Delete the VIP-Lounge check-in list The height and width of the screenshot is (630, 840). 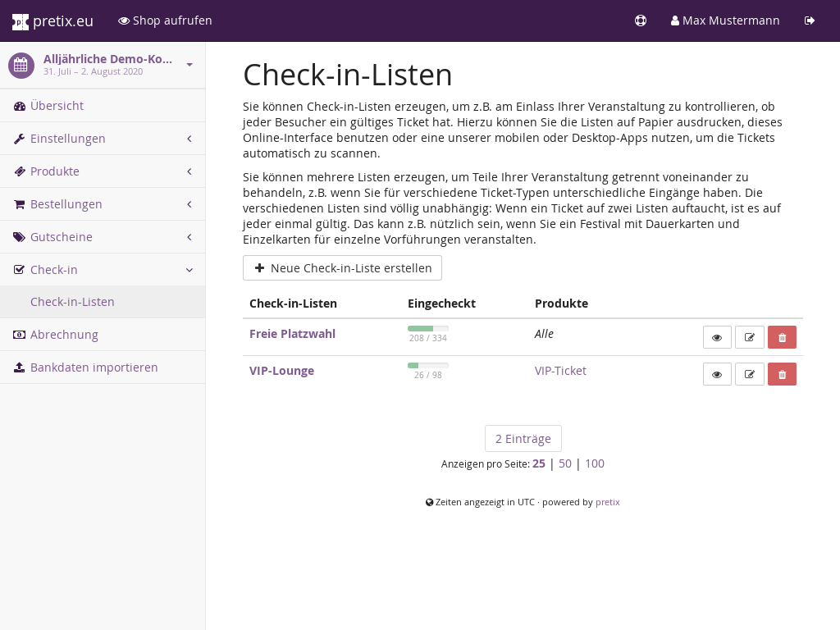(x=782, y=374)
